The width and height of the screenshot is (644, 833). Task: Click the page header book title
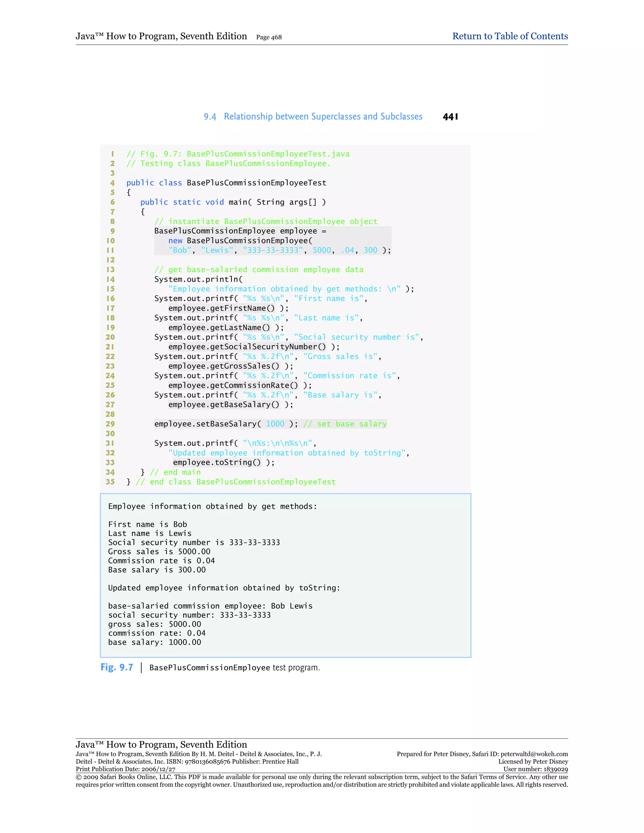pos(161,36)
